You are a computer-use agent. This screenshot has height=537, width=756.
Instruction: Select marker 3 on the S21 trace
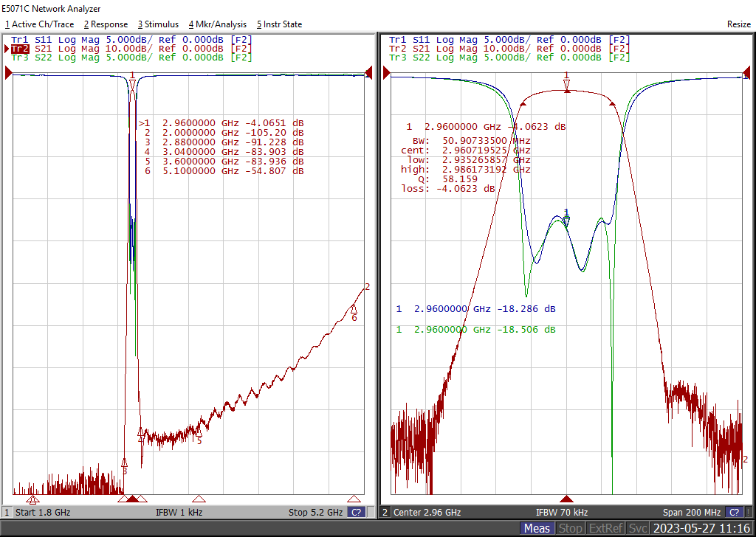124,464
